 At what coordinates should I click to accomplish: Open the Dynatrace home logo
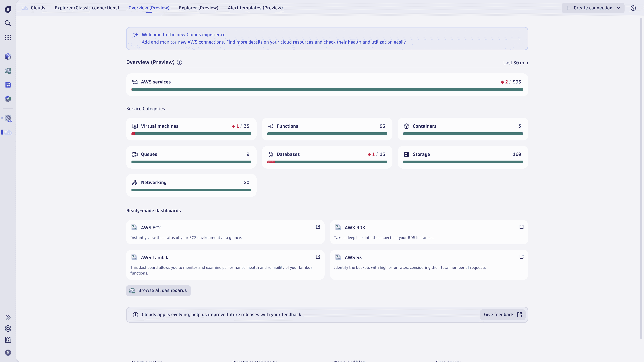point(8,9)
